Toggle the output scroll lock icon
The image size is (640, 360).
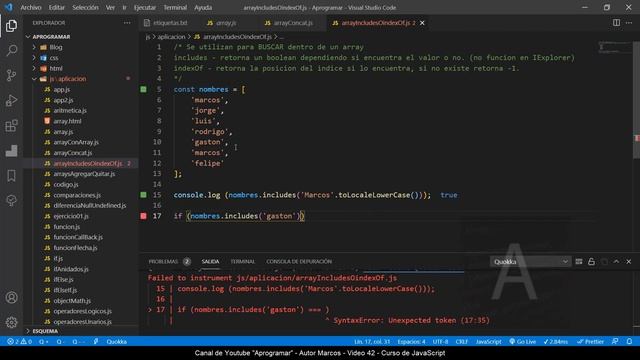pos(591,262)
